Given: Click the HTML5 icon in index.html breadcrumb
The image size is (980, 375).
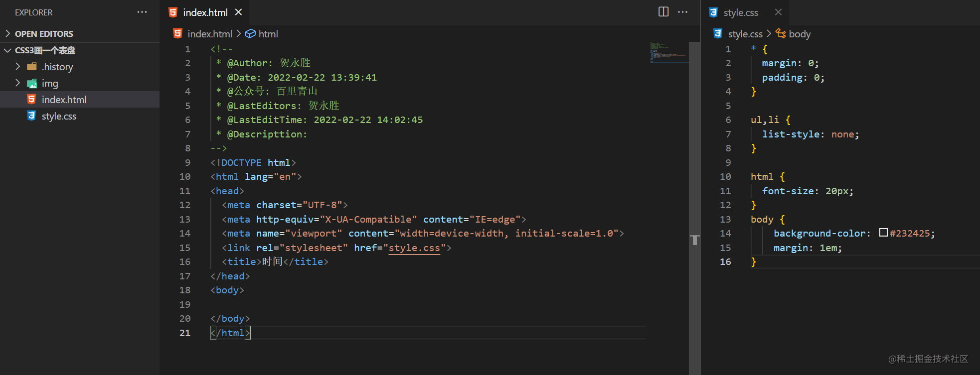Looking at the screenshot, I should tap(177, 33).
